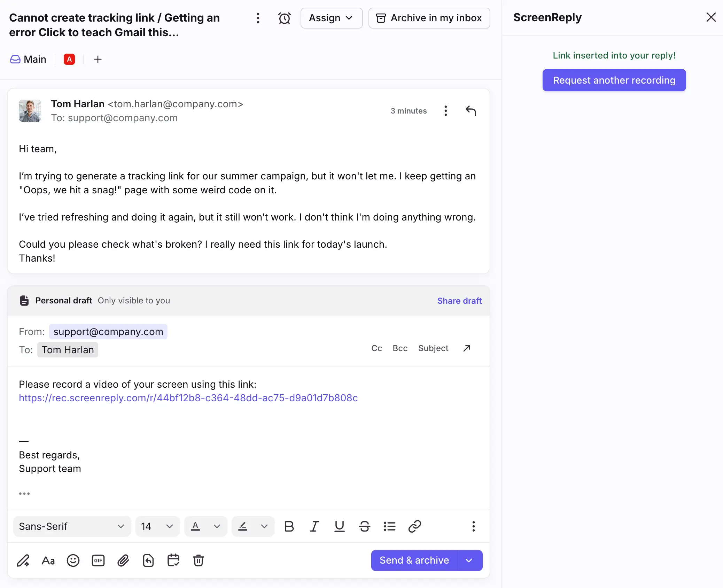
Task: Toggle strikethrough formatting
Action: [x=365, y=526]
